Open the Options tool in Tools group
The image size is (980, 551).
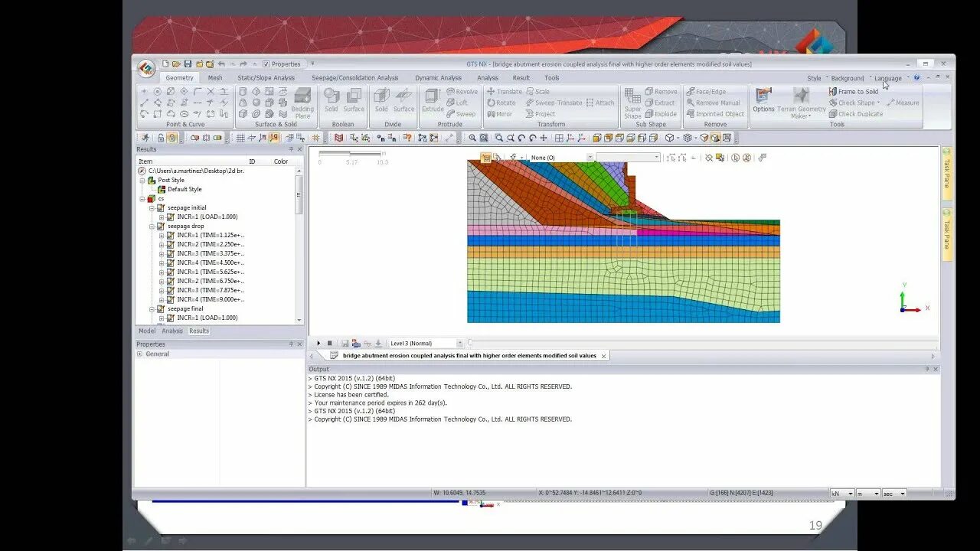763,100
